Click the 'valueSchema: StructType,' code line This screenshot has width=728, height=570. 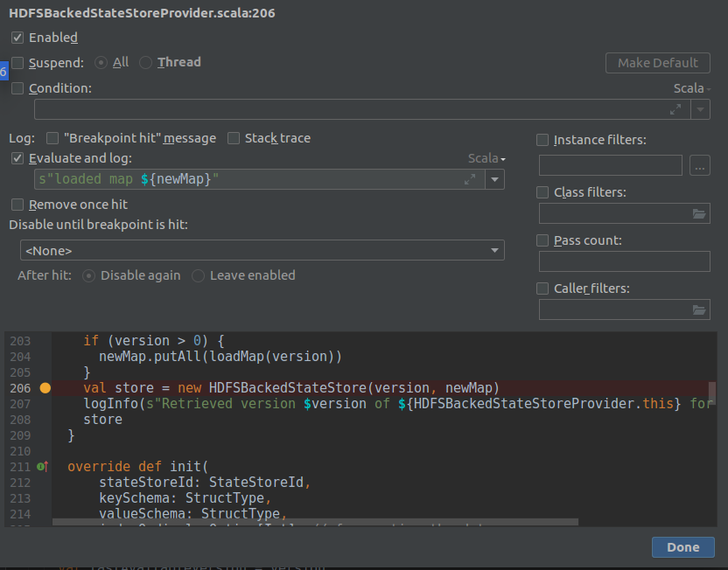pyautogui.click(x=192, y=514)
